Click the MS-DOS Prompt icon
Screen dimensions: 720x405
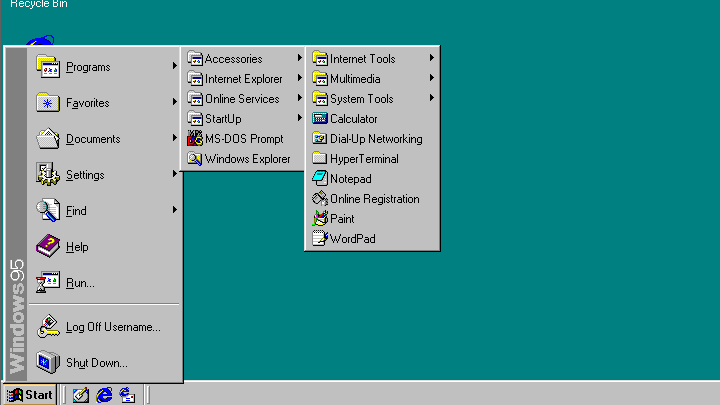[x=195, y=139]
